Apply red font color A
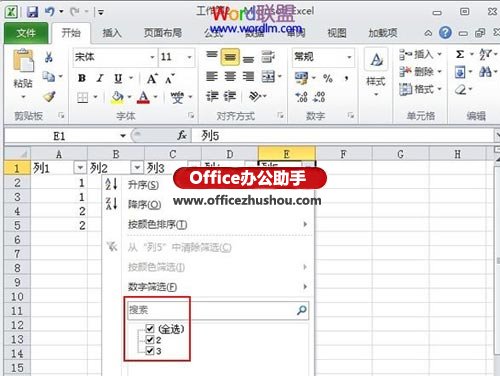 (x=143, y=98)
